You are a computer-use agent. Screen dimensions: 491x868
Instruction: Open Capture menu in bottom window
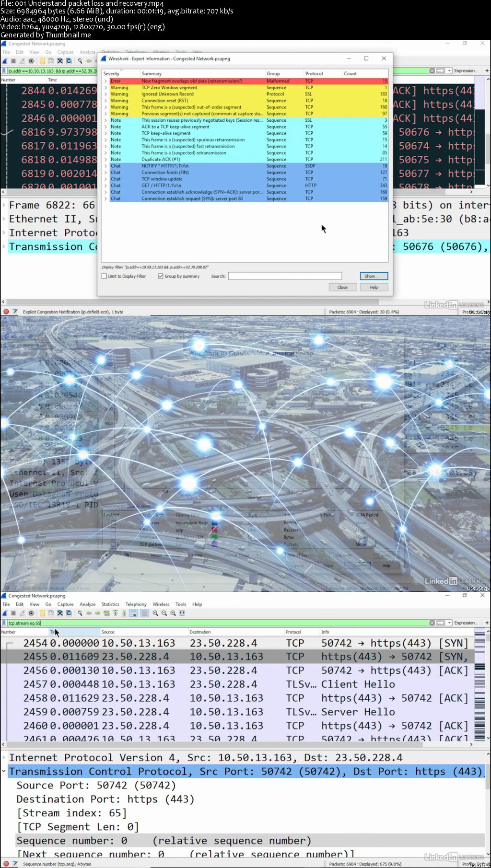(66, 604)
